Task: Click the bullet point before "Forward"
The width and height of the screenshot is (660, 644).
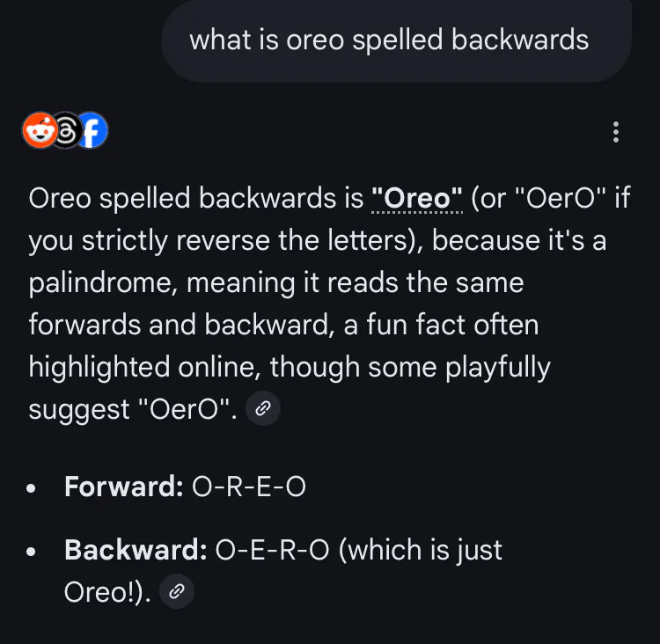Action: [x=33, y=488]
